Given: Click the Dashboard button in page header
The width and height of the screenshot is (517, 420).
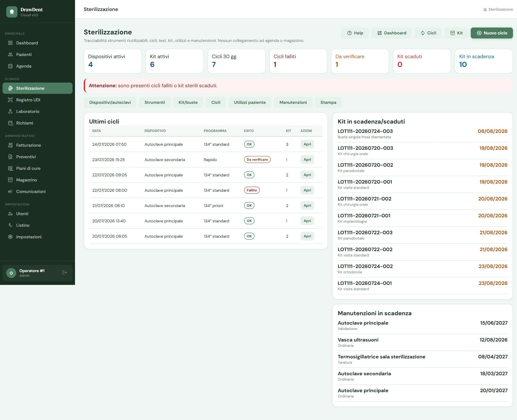Looking at the screenshot, I should (392, 33).
